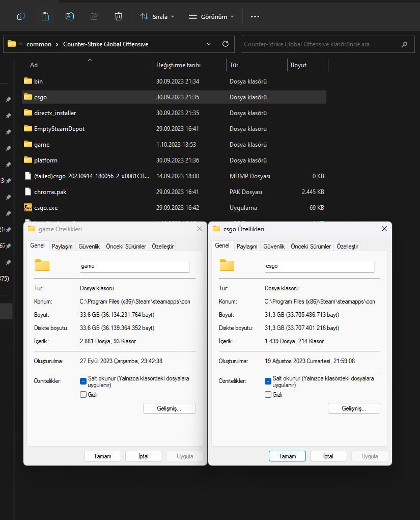
Task: Expand the address bar history chevron
Action: coord(209,44)
